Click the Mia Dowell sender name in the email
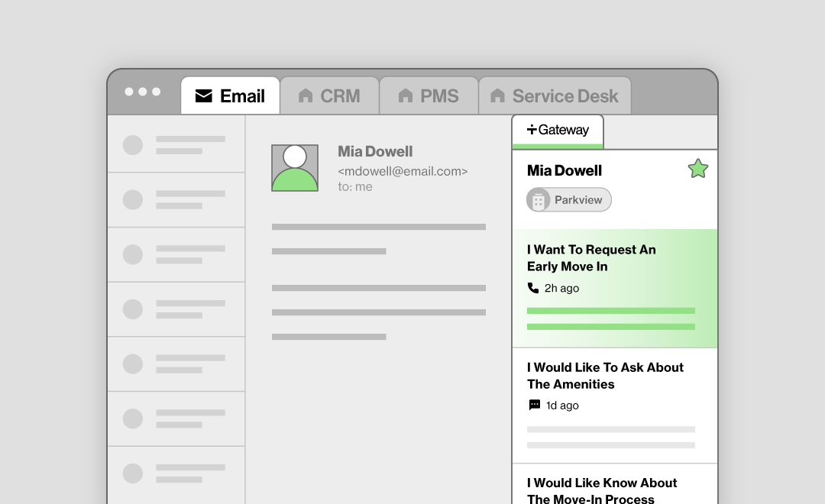 [x=375, y=151]
